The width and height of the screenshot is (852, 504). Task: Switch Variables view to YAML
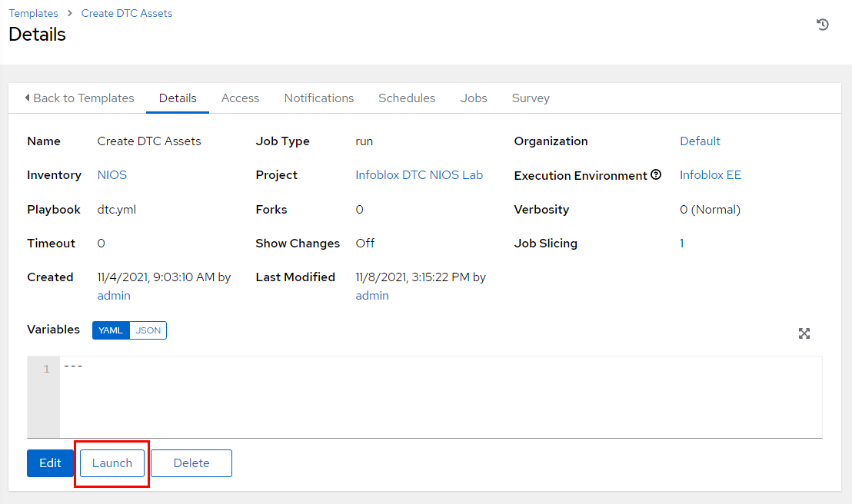click(x=111, y=330)
